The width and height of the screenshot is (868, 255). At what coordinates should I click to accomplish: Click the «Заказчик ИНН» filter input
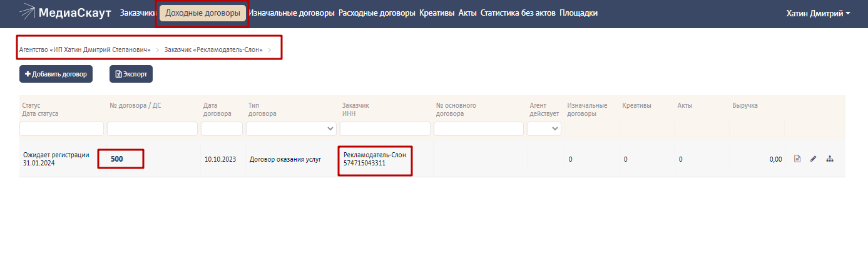pyautogui.click(x=385, y=128)
